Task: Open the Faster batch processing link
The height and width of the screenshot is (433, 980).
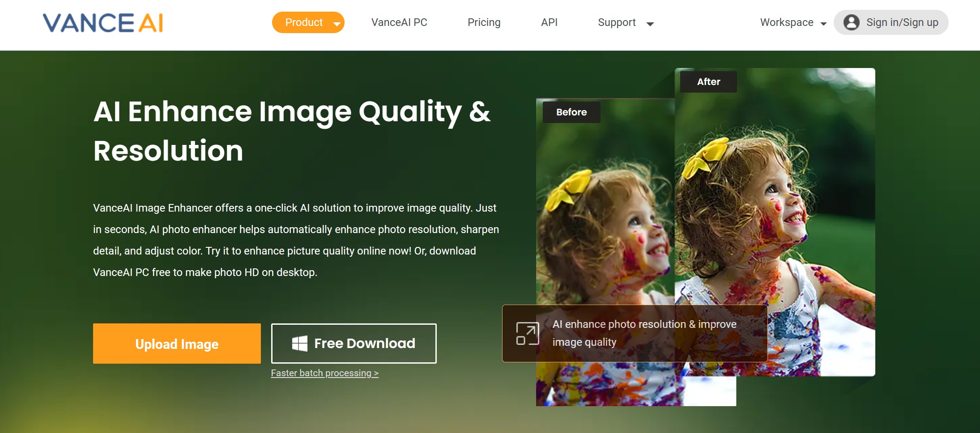Action: tap(324, 373)
